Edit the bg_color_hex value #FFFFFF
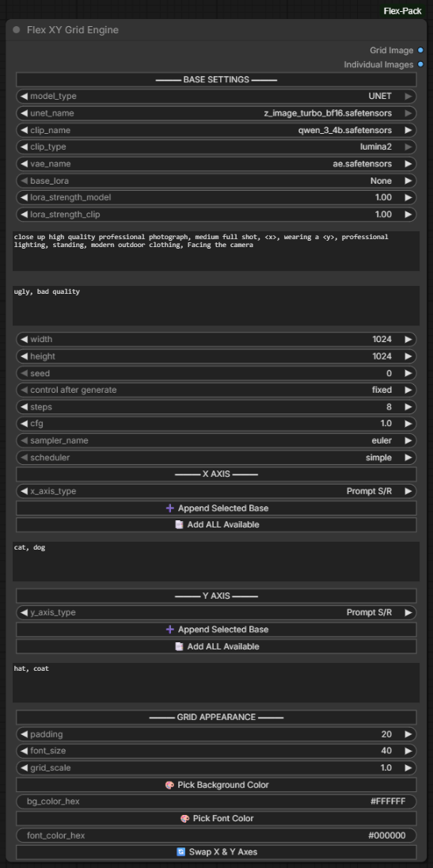Image resolution: width=433 pixels, height=868 pixels. [x=216, y=801]
